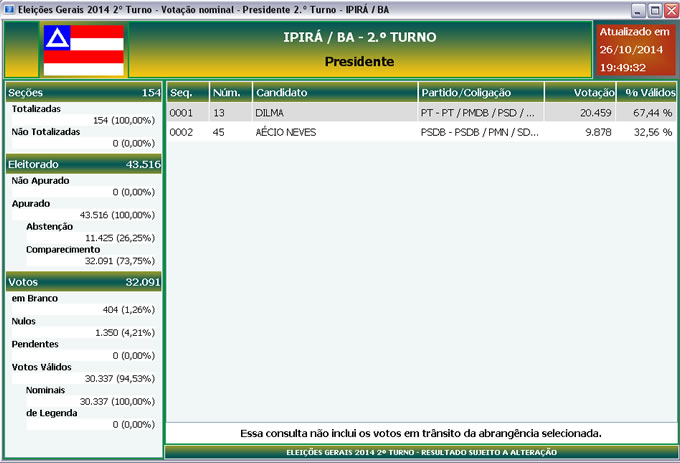The height and width of the screenshot is (463, 680).
Task: Click the Nominais label
Action: tap(46, 390)
